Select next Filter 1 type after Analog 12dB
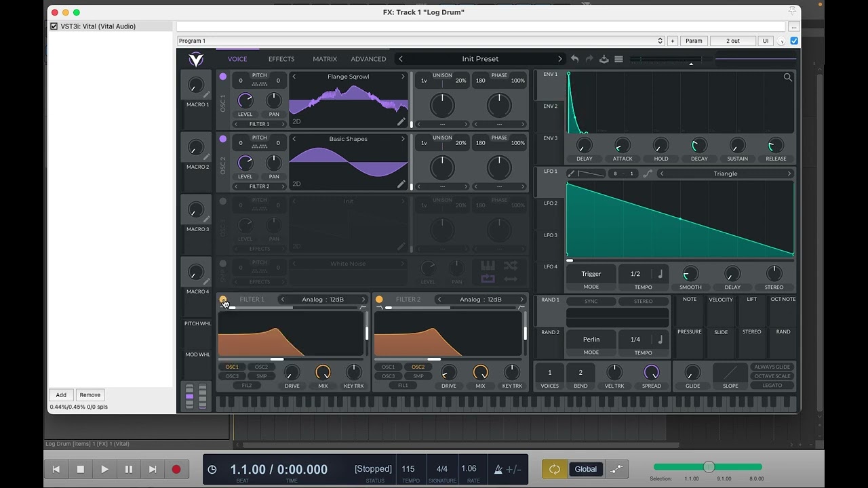The image size is (868, 488). (x=363, y=299)
